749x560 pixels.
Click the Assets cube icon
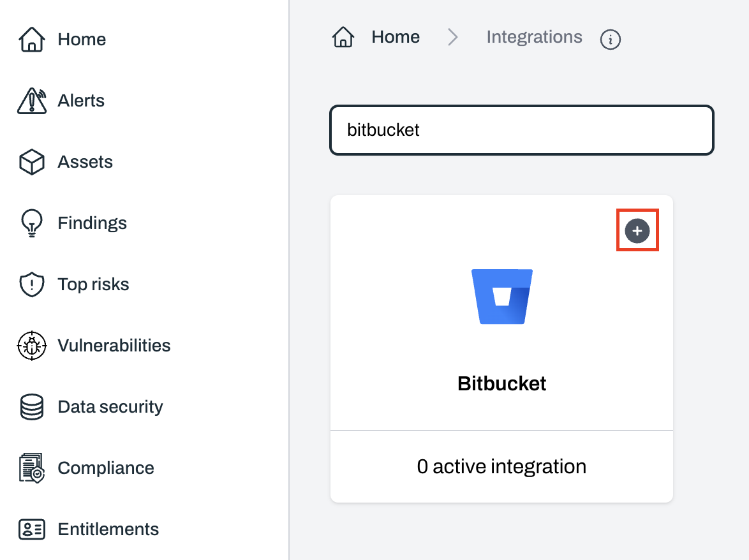point(31,162)
